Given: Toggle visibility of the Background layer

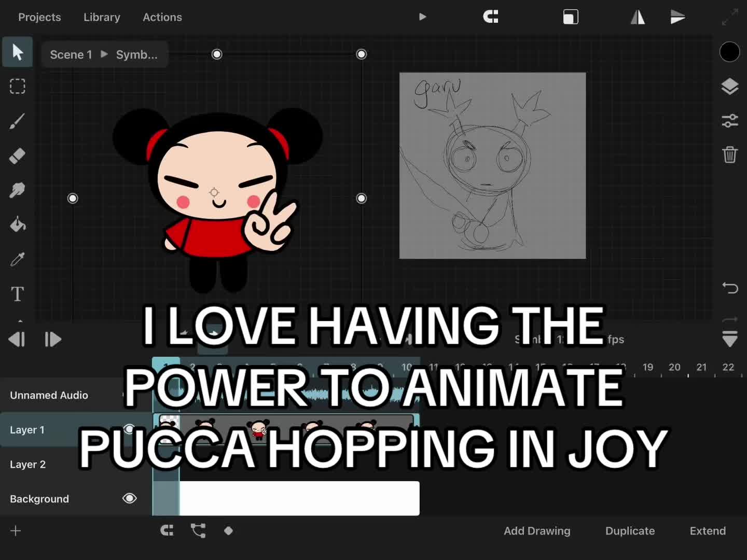Looking at the screenshot, I should (129, 498).
